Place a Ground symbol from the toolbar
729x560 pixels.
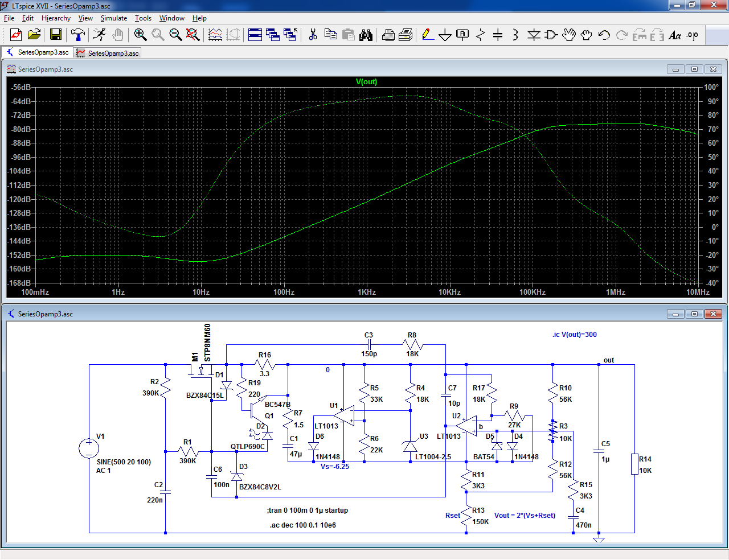445,35
